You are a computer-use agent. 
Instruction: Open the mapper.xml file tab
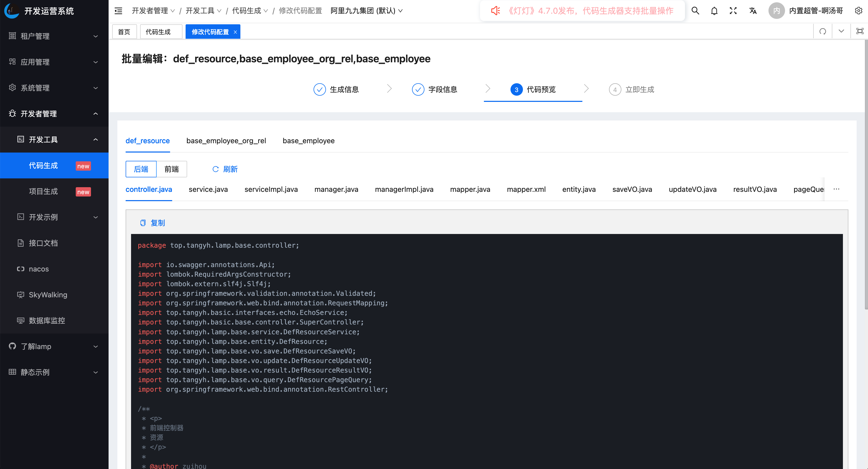point(526,189)
